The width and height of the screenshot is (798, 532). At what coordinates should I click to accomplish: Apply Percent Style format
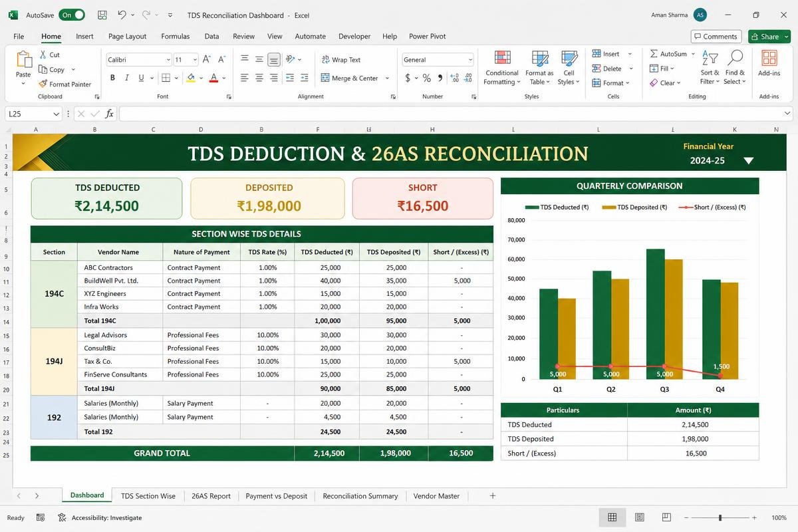(x=426, y=78)
